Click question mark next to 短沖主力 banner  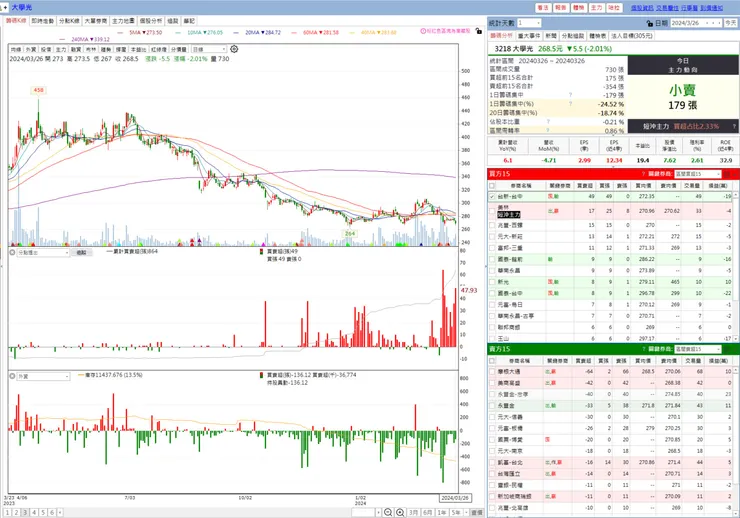[x=734, y=126]
